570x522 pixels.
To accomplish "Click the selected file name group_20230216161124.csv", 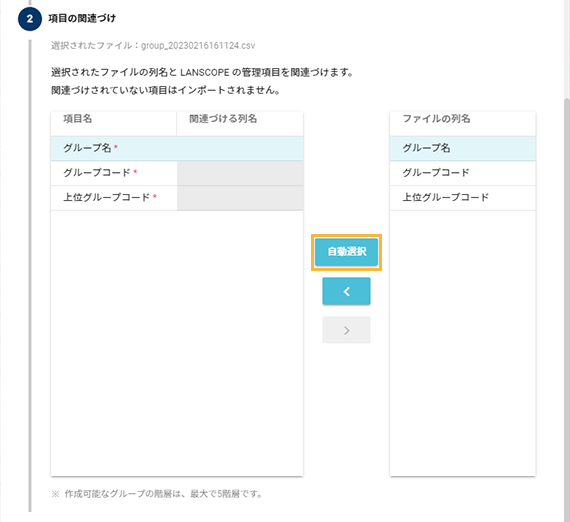I will click(x=198, y=46).
